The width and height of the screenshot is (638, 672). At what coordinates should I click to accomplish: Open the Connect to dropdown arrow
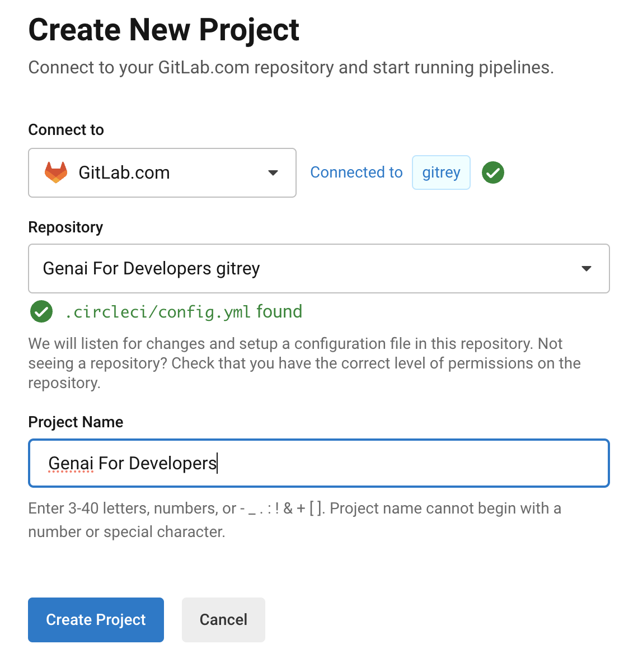(x=273, y=172)
